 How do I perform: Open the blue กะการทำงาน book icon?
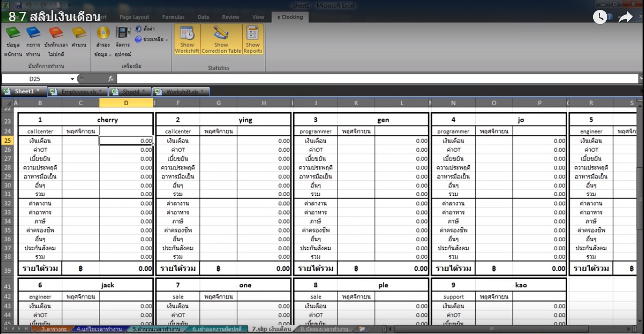(33, 33)
